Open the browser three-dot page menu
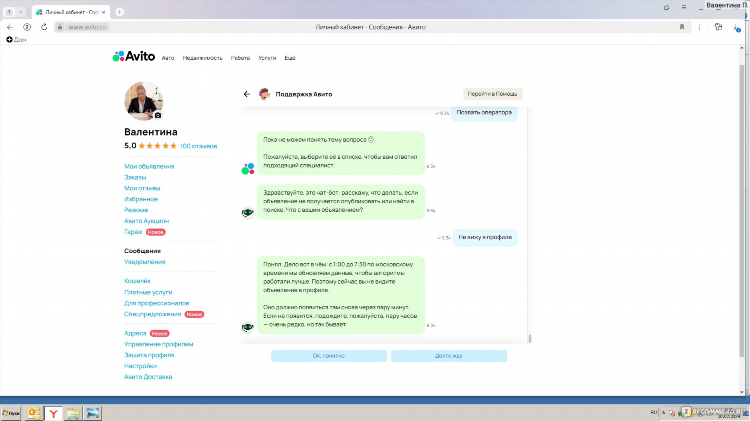The height and width of the screenshot is (421, 750). pyautogui.click(x=699, y=27)
